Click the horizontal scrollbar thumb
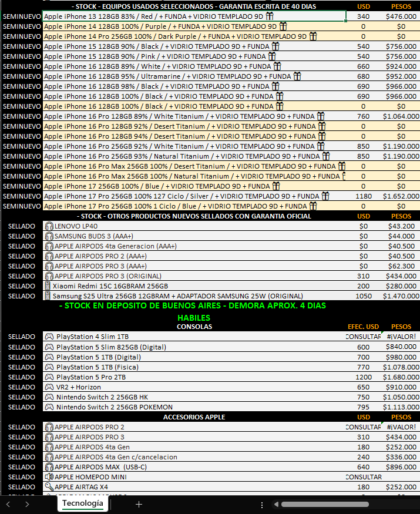The height and width of the screenshot is (514, 420). [325, 504]
